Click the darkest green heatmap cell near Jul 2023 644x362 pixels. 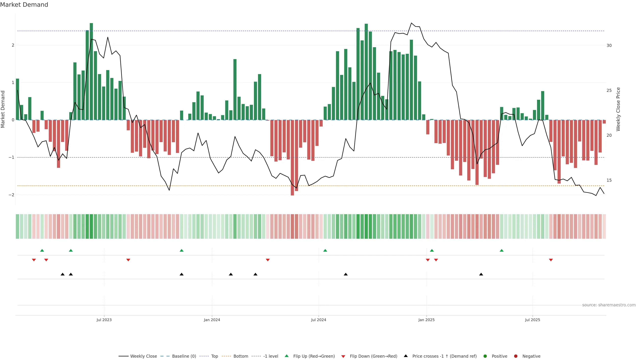pyautogui.click(x=91, y=226)
